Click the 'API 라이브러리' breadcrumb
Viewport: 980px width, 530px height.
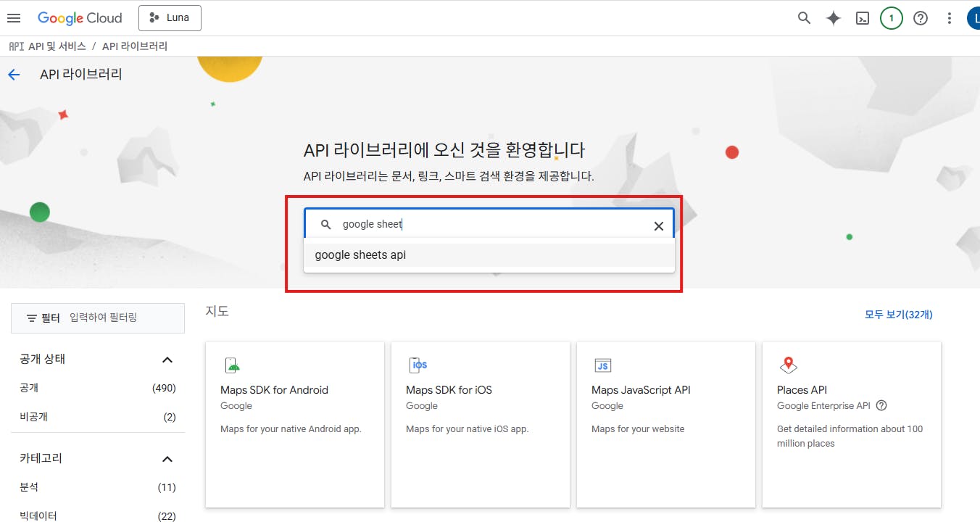pos(135,46)
